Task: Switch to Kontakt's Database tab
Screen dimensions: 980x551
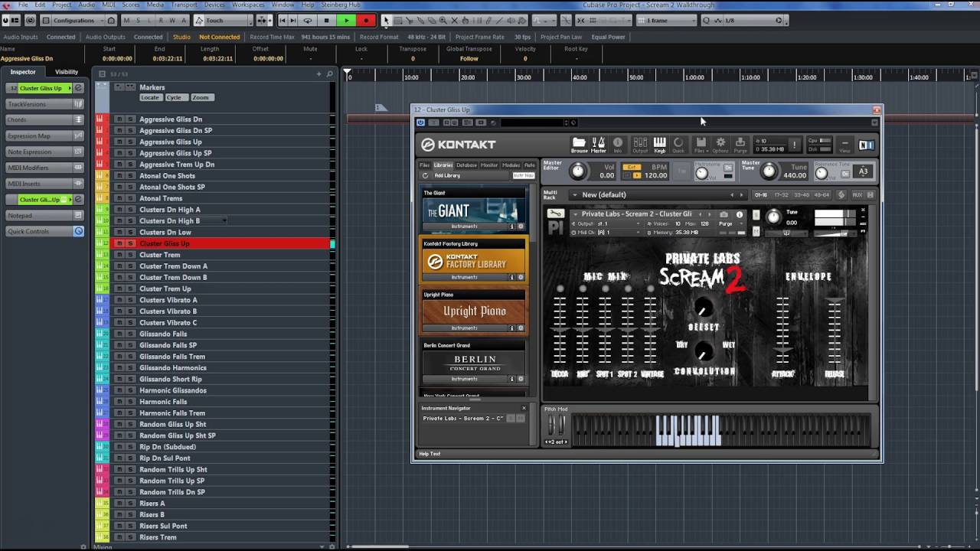Action: (x=466, y=165)
